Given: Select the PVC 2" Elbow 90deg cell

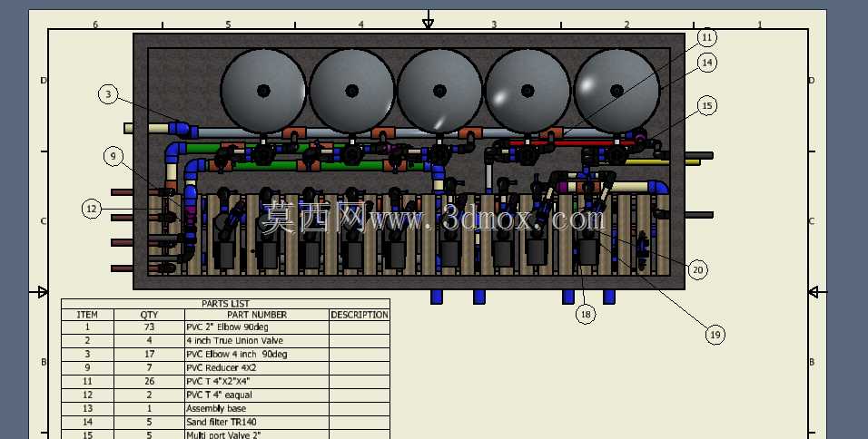Looking at the screenshot, I should coord(257,327).
